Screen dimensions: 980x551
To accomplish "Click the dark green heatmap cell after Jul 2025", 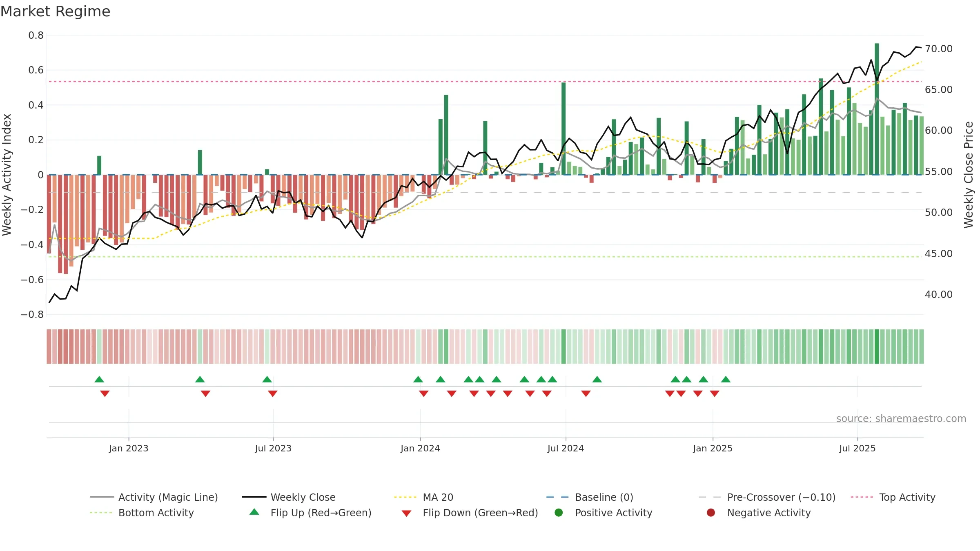I will tap(877, 347).
